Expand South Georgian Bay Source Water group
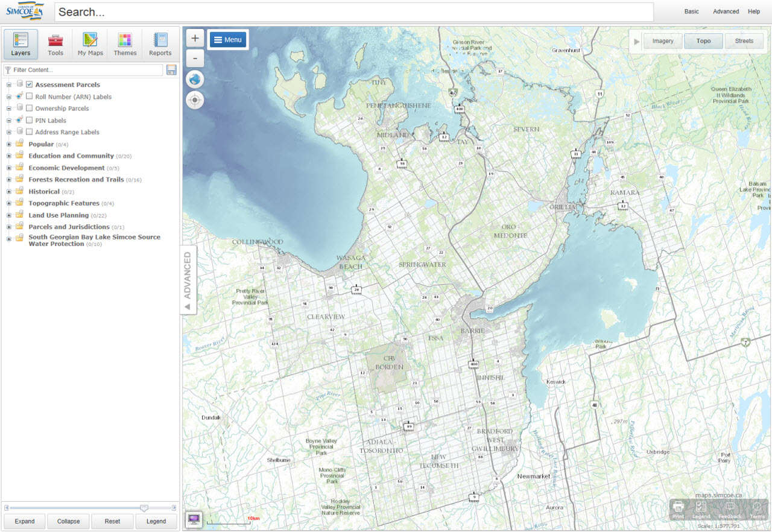The image size is (772, 532). (x=9, y=238)
